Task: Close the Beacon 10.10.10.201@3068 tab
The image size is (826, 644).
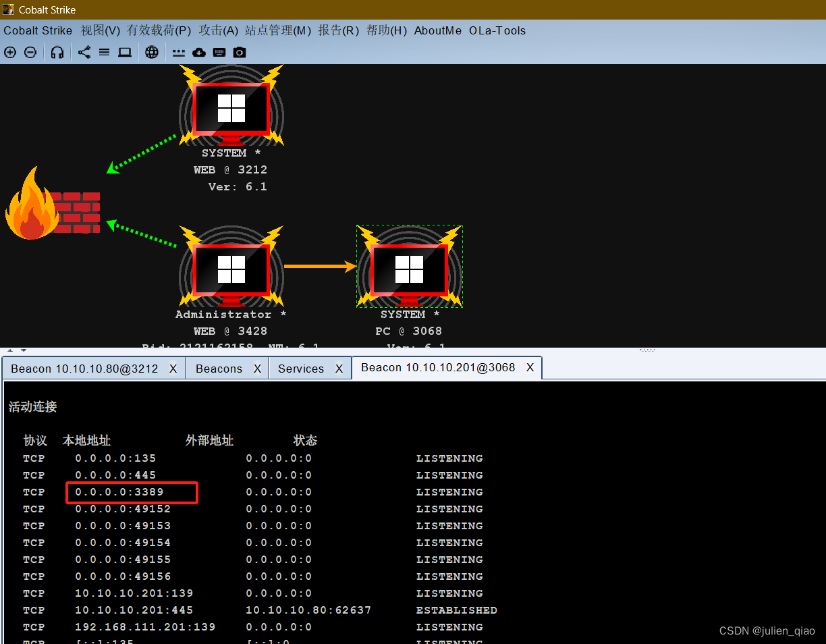Action: 530,367
